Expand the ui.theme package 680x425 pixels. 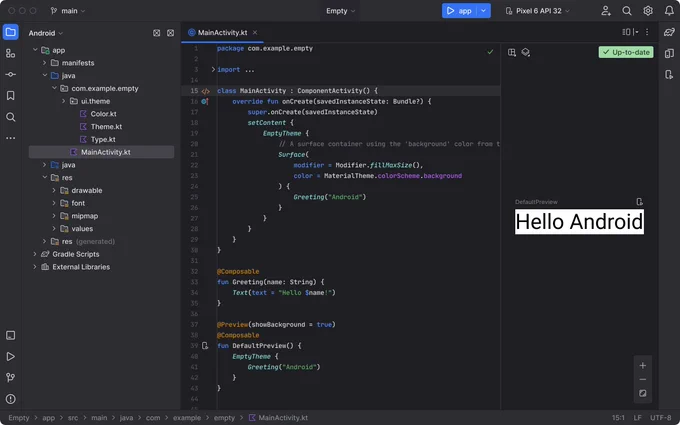click(64, 101)
